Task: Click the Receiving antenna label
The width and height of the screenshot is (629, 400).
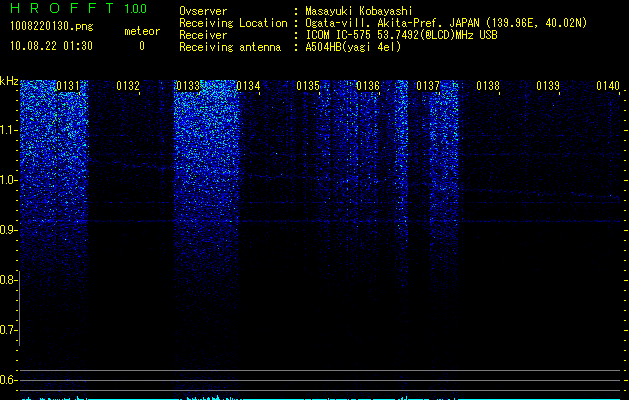Action: click(230, 47)
